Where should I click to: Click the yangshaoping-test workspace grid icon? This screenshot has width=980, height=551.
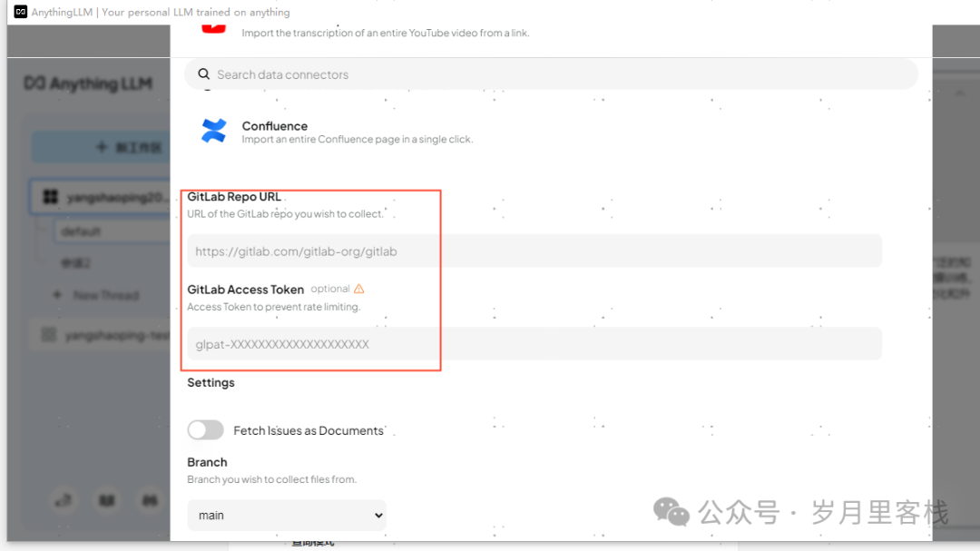(x=49, y=335)
